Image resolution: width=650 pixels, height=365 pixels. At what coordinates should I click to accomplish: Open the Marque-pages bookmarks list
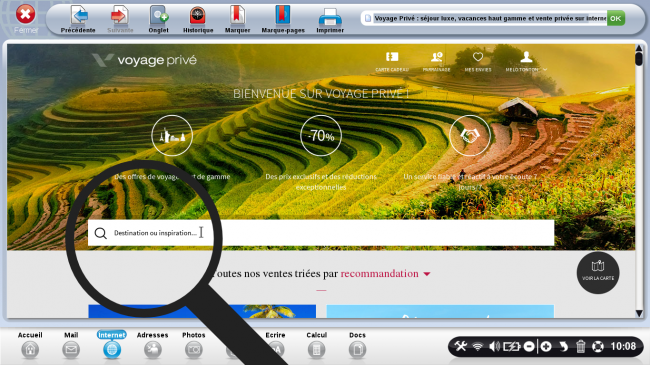[283, 19]
